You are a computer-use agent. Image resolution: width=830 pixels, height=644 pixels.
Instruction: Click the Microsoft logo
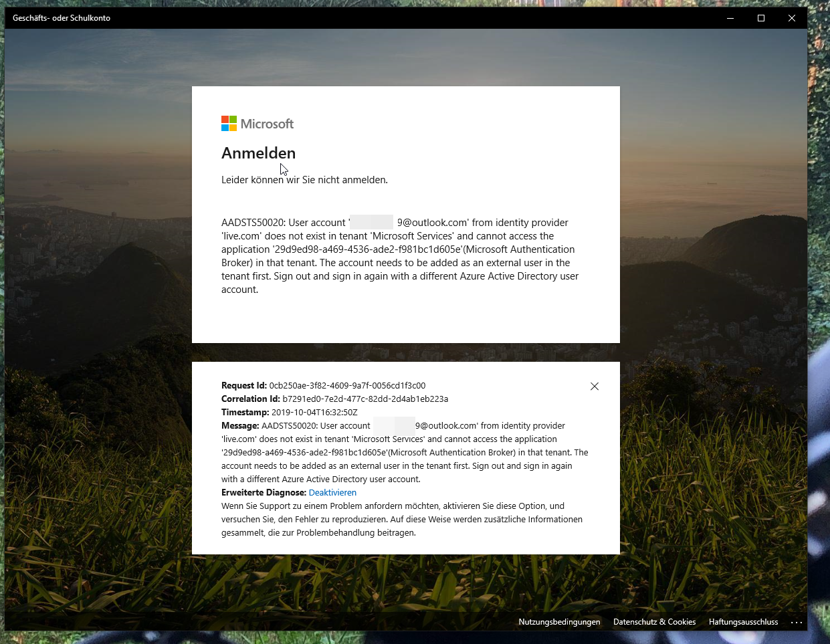click(x=257, y=124)
